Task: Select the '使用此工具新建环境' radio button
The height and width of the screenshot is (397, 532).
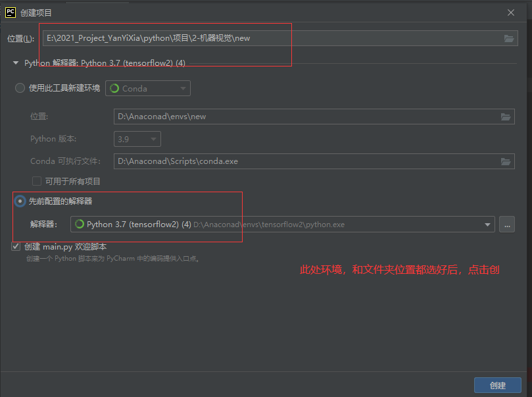Action: (x=20, y=88)
